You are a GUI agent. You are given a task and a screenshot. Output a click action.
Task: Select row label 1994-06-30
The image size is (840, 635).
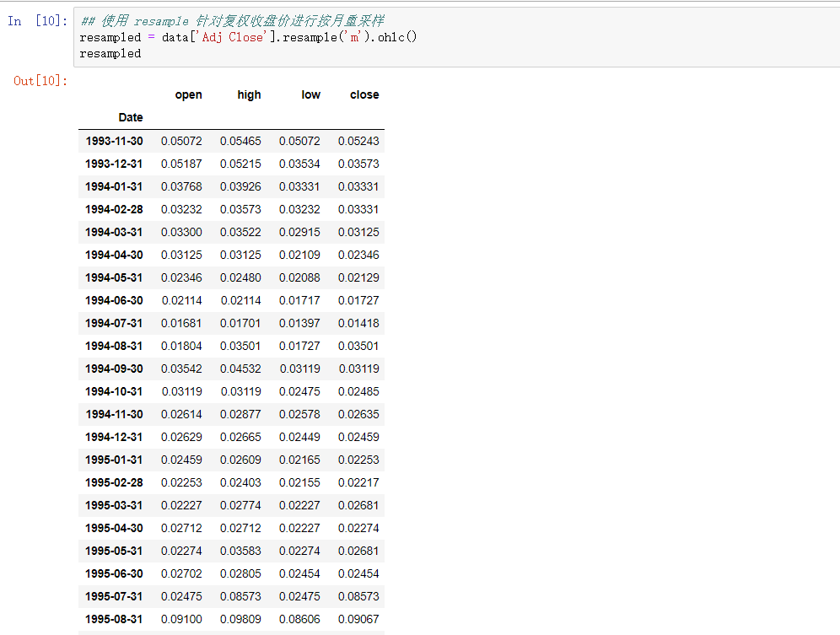114,300
